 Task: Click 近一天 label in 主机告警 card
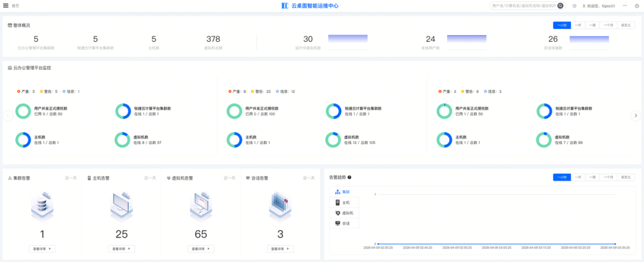(150, 179)
